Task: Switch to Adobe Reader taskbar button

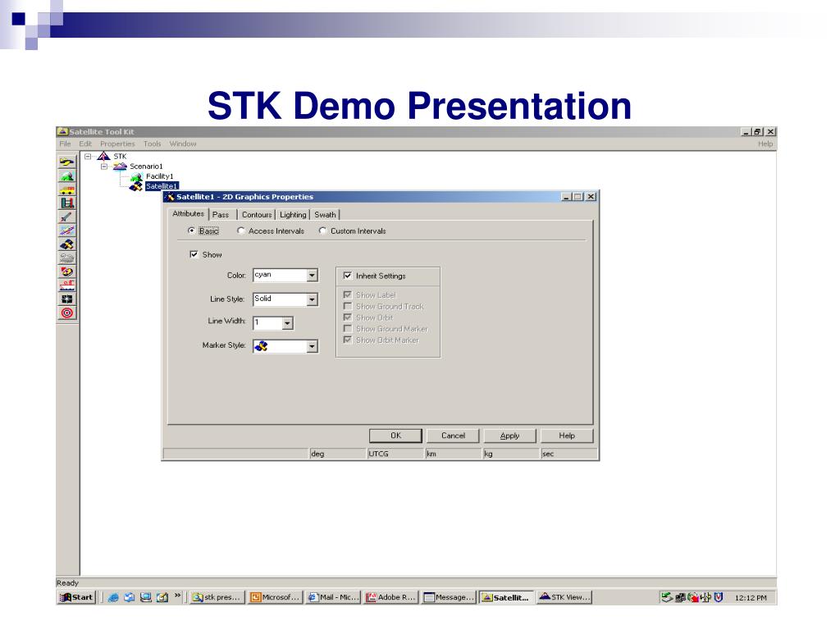Action: pyautogui.click(x=390, y=597)
